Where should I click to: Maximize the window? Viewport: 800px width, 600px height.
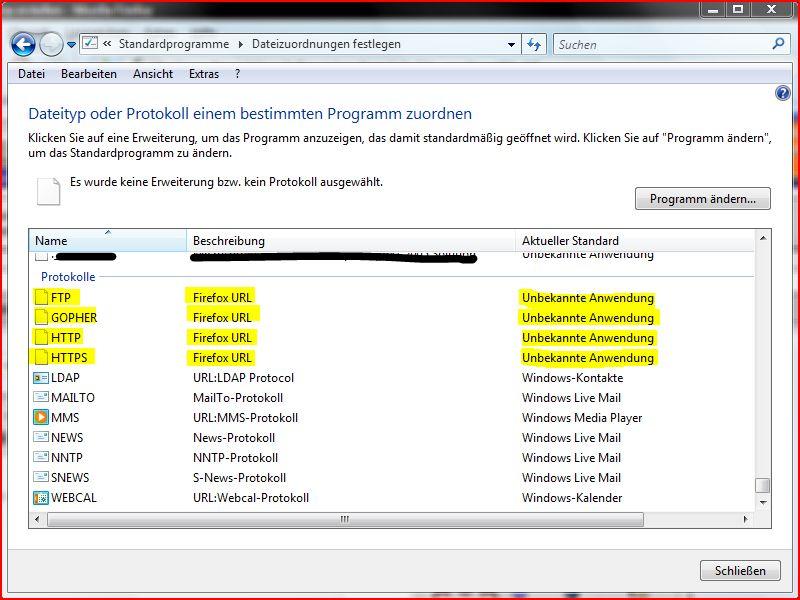(738, 9)
